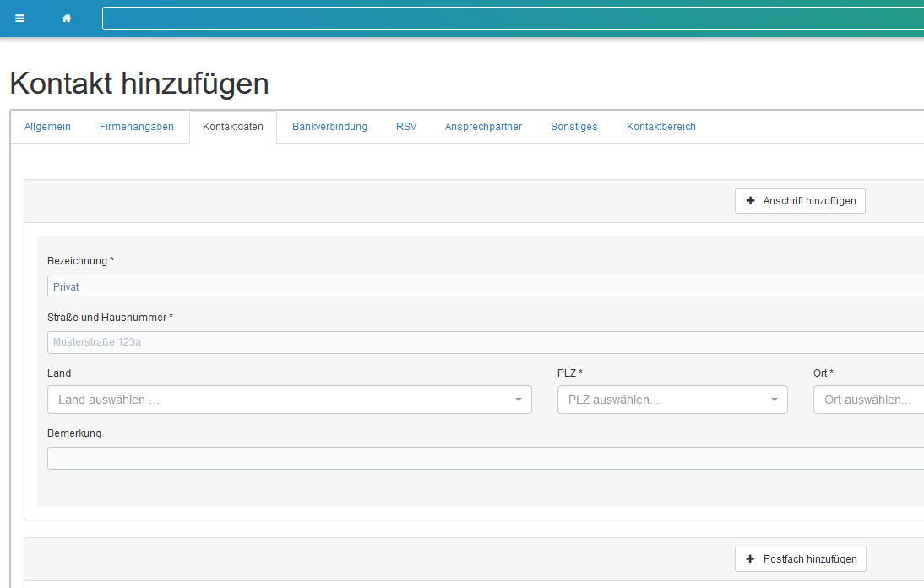
Task: Click the Bemerkung input field
Action: click(x=486, y=459)
